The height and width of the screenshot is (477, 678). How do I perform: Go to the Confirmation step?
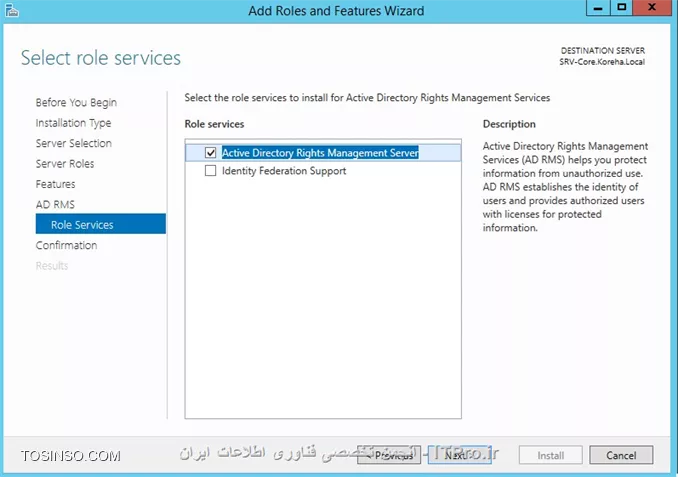(x=67, y=245)
